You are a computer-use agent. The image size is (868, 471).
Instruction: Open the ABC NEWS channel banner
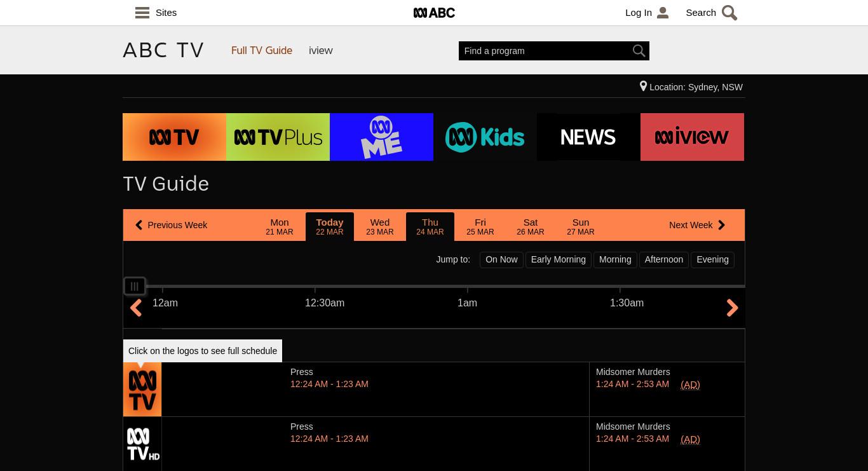point(588,137)
